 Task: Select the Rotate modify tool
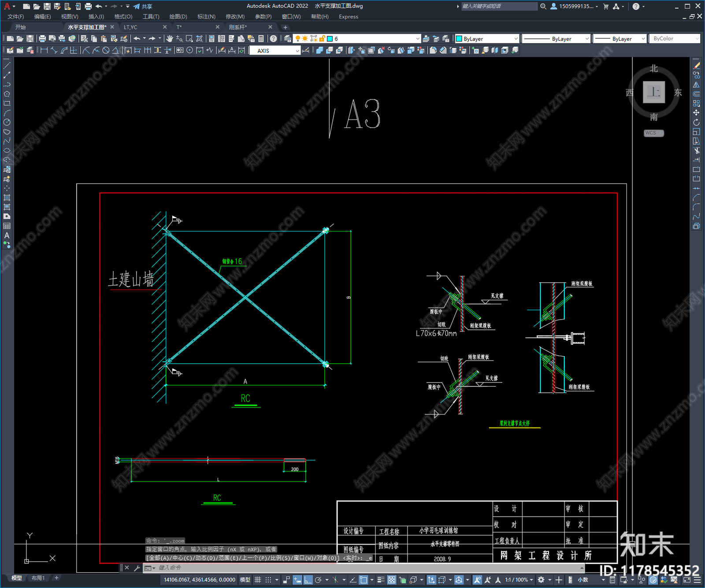tap(696, 122)
